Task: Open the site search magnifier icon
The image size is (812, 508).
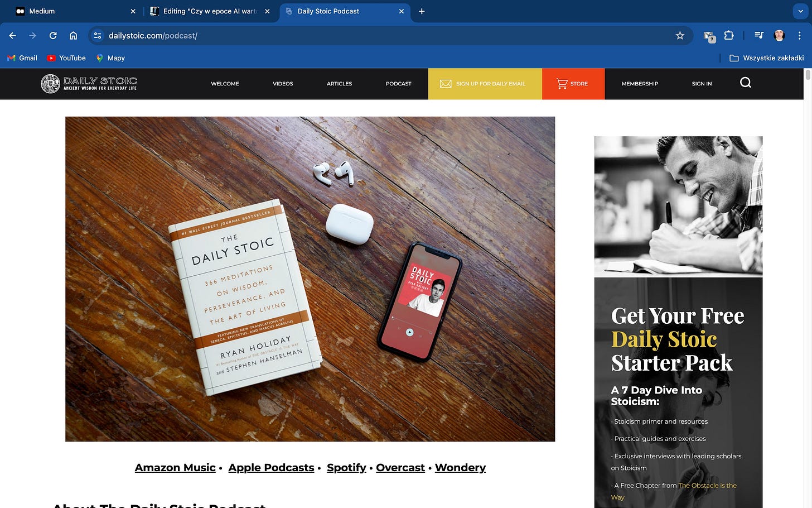Action: tap(746, 83)
